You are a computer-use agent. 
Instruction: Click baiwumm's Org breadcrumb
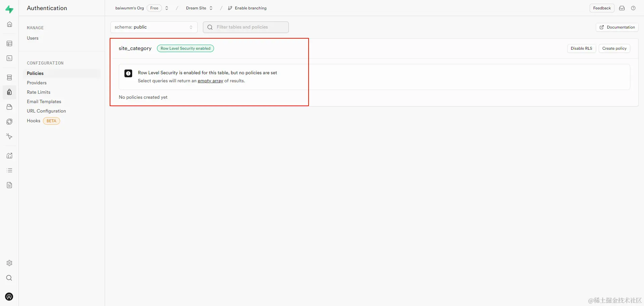(x=129, y=8)
